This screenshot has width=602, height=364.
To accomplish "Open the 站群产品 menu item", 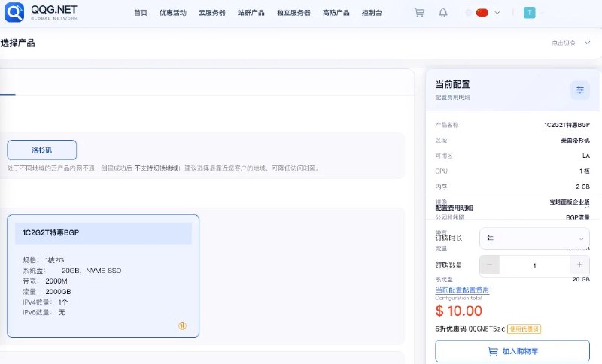I will pyautogui.click(x=251, y=13).
